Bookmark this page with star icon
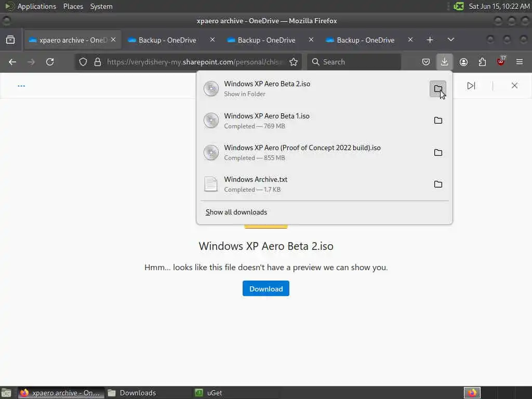The image size is (532, 399). point(294,62)
